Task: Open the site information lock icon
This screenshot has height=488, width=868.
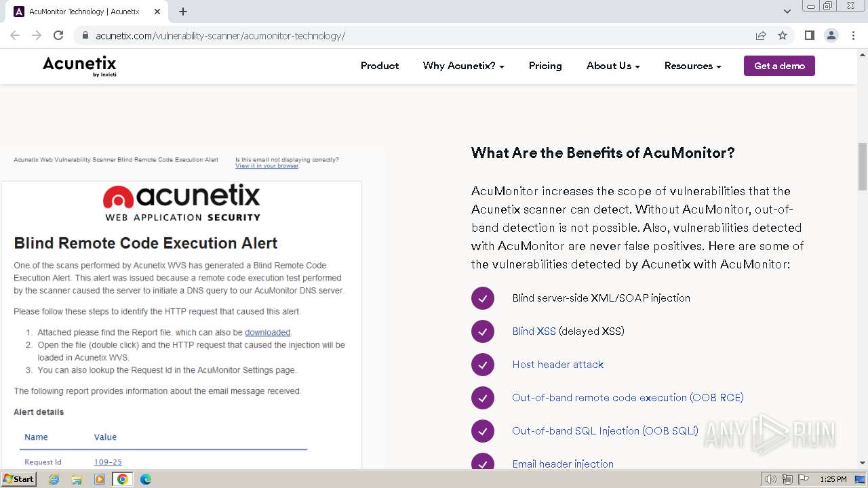Action: 85,35
